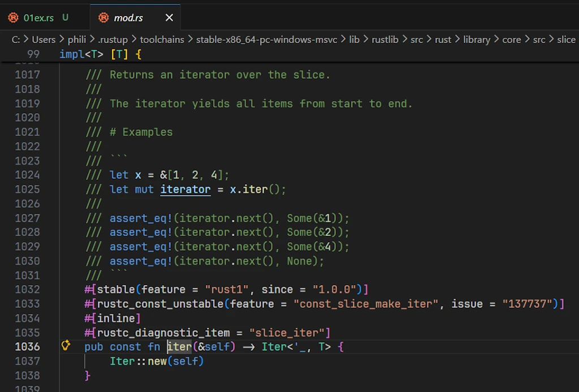This screenshot has width=579, height=392.
Task: Click the Rust file icon on mod.rs tab
Action: pos(103,18)
